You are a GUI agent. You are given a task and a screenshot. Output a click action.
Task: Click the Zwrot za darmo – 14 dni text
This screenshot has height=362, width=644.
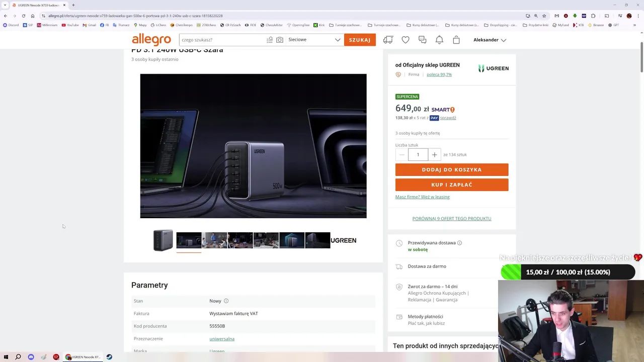point(433,287)
